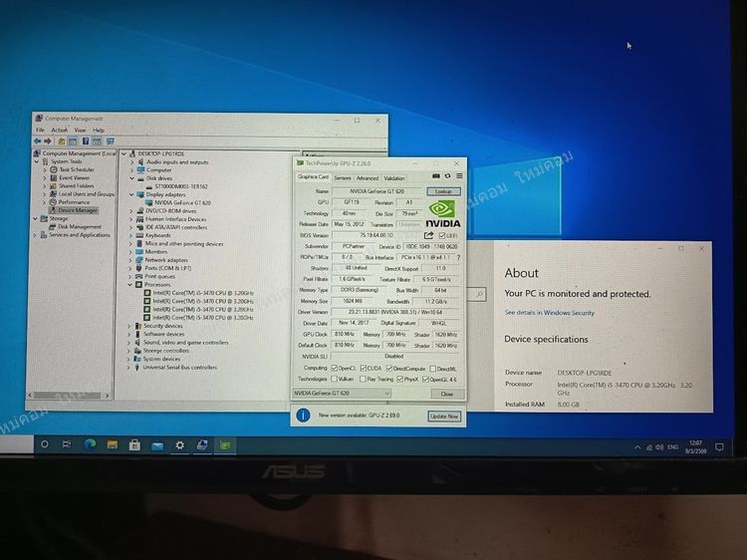The height and width of the screenshot is (560, 747).
Task: Expand the Network adapters node
Action: pyautogui.click(x=130, y=260)
